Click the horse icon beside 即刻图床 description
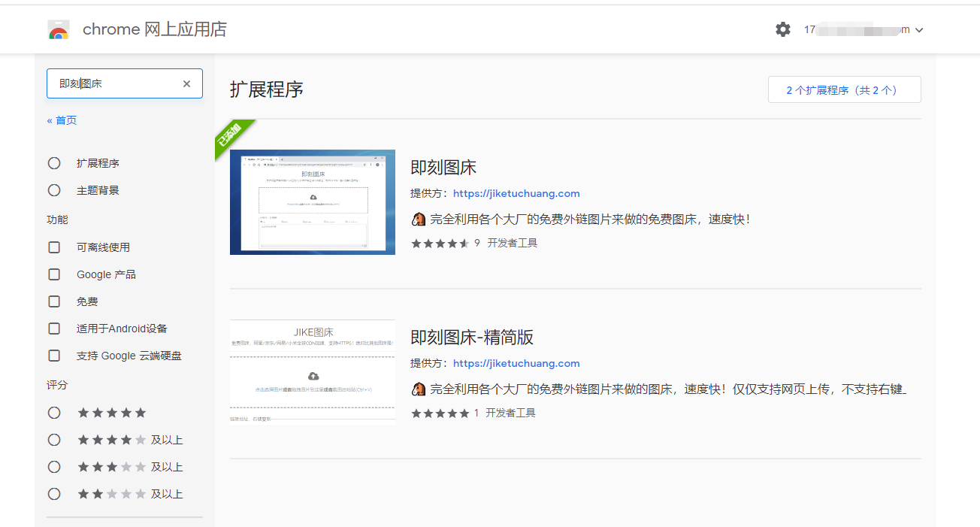The image size is (980, 527). tap(419, 220)
